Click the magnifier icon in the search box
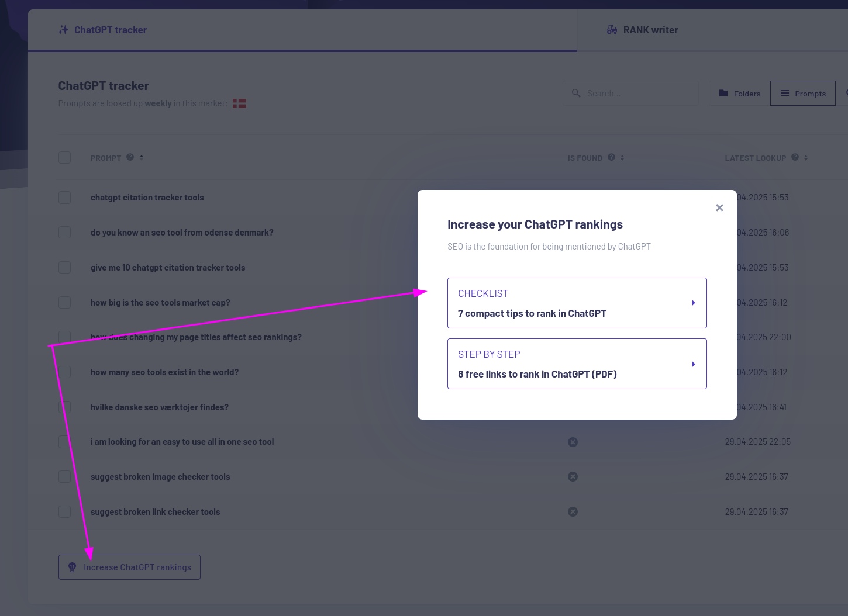The height and width of the screenshot is (616, 848). (576, 93)
